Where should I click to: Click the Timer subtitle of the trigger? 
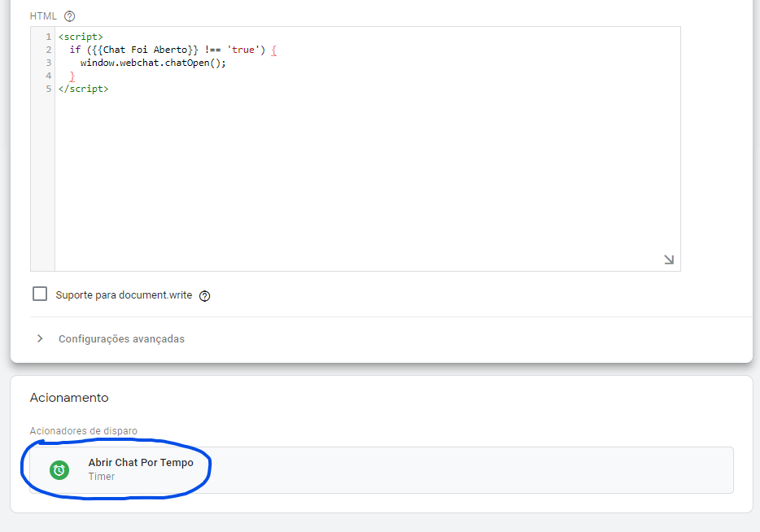[101, 477]
